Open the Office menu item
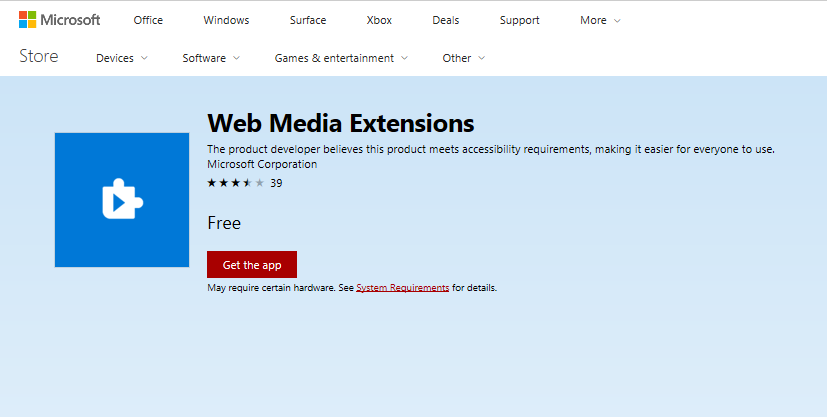Image resolution: width=827 pixels, height=417 pixels. (148, 20)
